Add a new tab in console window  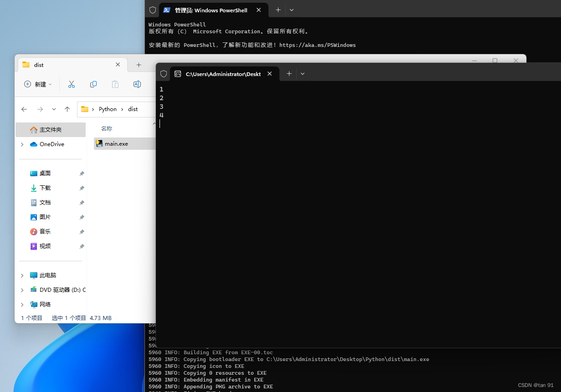tap(289, 74)
